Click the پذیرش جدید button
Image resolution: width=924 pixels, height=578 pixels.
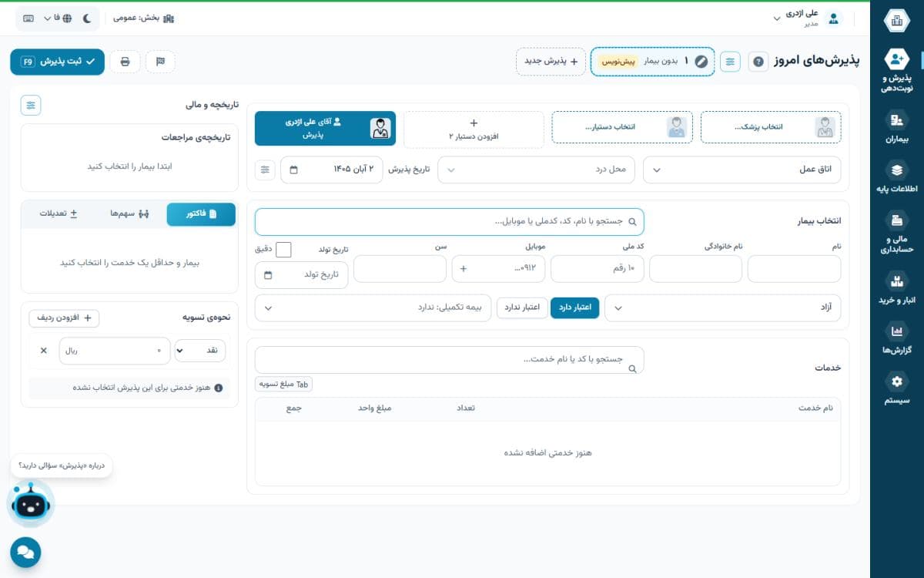(x=551, y=62)
